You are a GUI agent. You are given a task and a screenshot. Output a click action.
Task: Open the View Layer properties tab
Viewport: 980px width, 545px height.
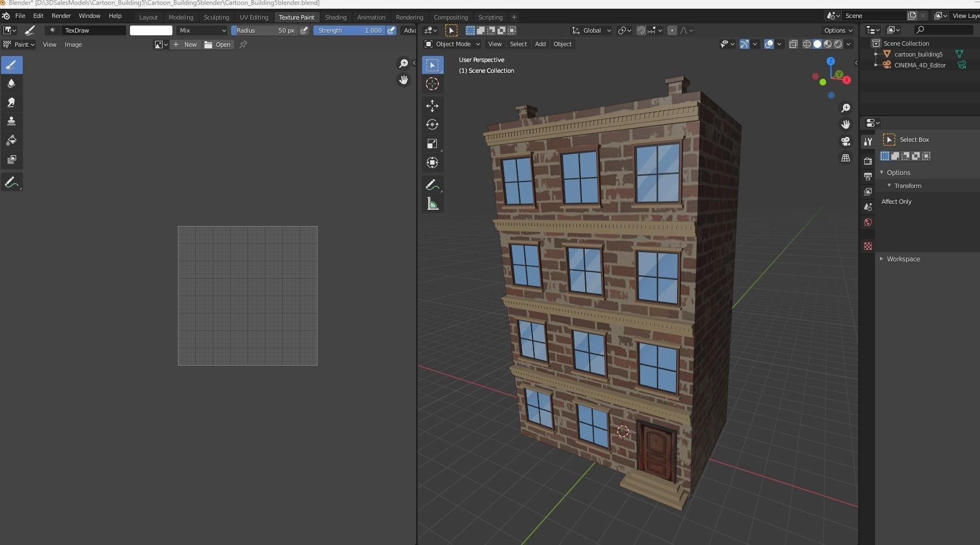point(868,191)
